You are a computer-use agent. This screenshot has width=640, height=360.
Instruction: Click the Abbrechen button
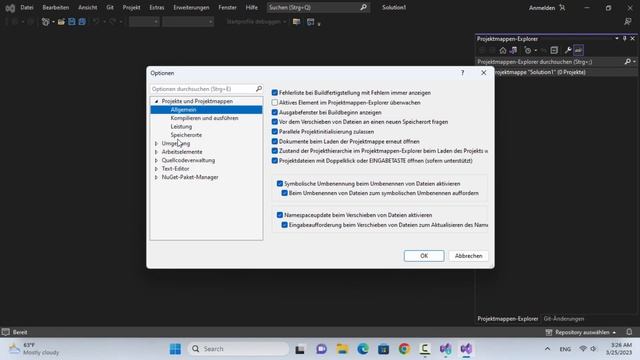(469, 256)
